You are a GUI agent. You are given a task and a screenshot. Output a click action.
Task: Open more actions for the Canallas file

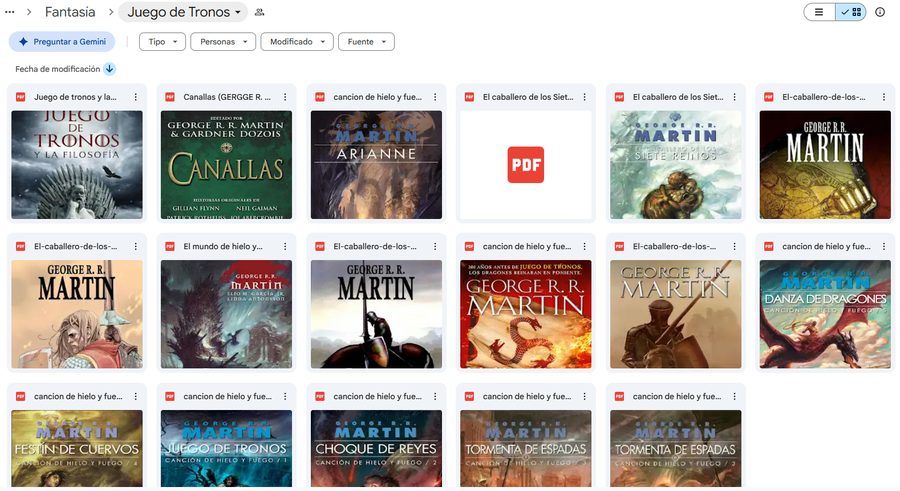click(x=285, y=97)
